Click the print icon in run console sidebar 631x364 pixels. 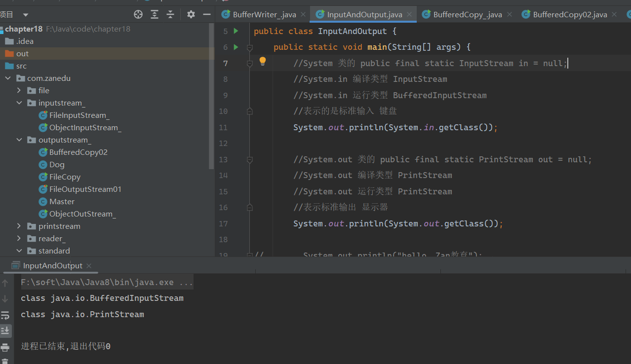click(x=5, y=347)
